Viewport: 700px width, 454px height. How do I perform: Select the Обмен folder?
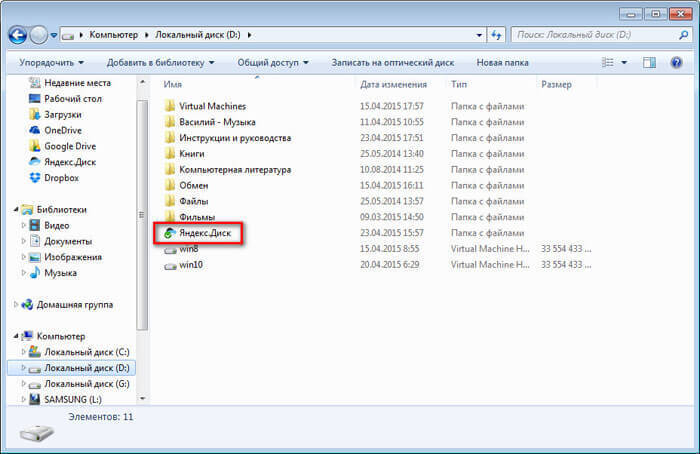(186, 185)
